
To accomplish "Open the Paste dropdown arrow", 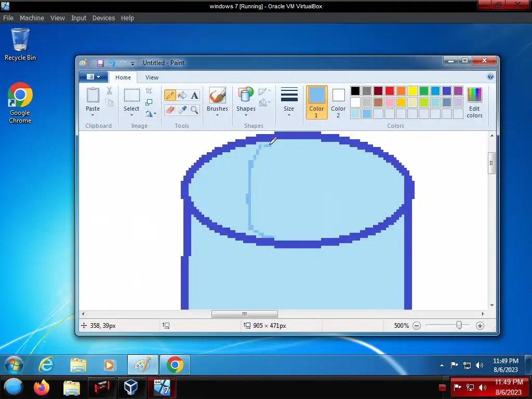I will pyautogui.click(x=92, y=115).
